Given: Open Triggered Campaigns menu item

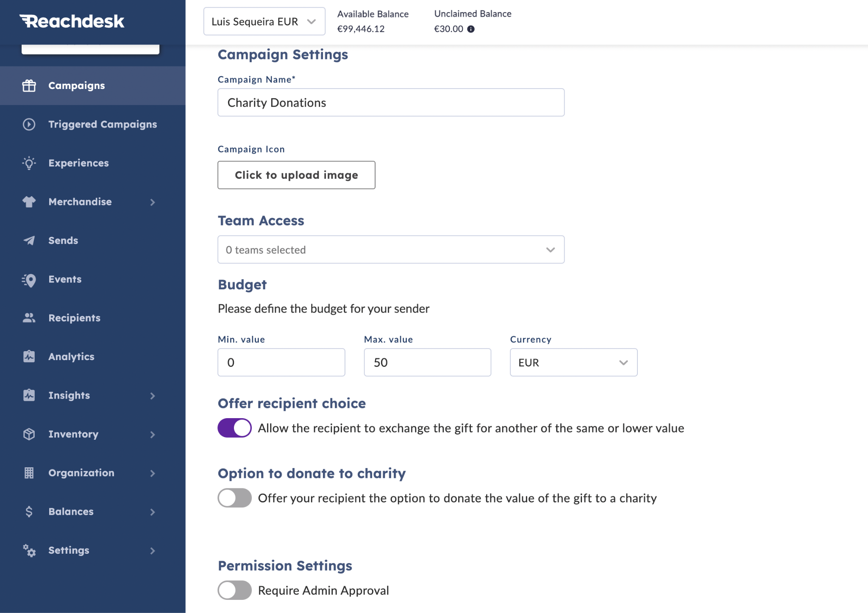Looking at the screenshot, I should click(x=93, y=124).
